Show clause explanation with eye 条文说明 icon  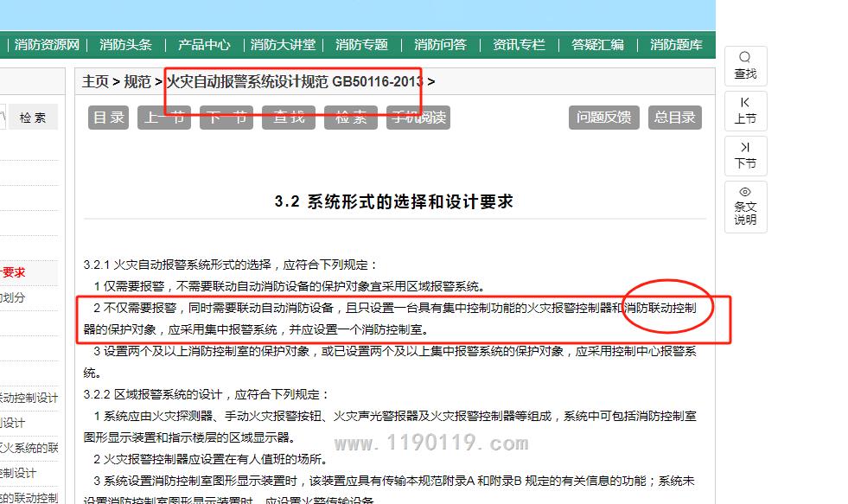745,206
